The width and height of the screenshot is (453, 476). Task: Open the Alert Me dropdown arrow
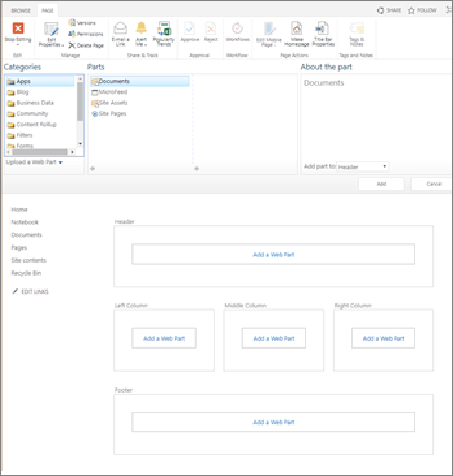[146, 45]
